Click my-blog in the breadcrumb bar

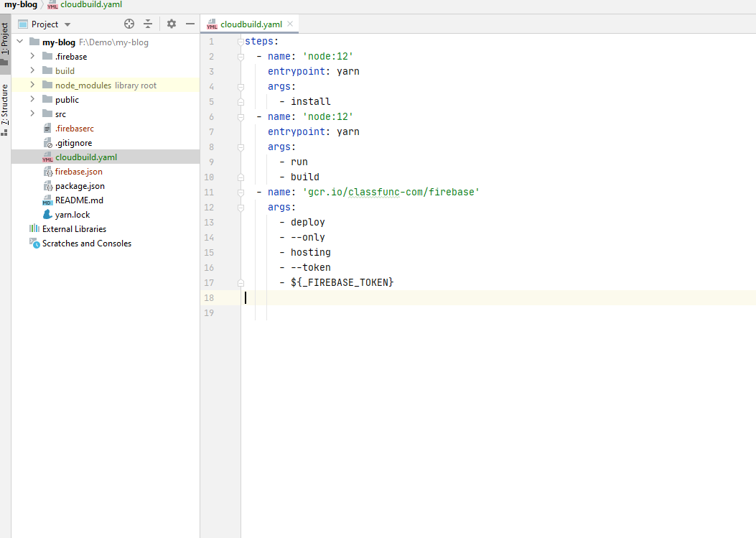[20, 4]
